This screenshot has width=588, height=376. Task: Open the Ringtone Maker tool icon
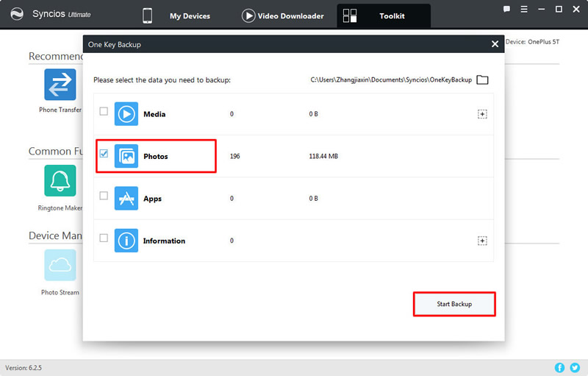click(x=60, y=180)
